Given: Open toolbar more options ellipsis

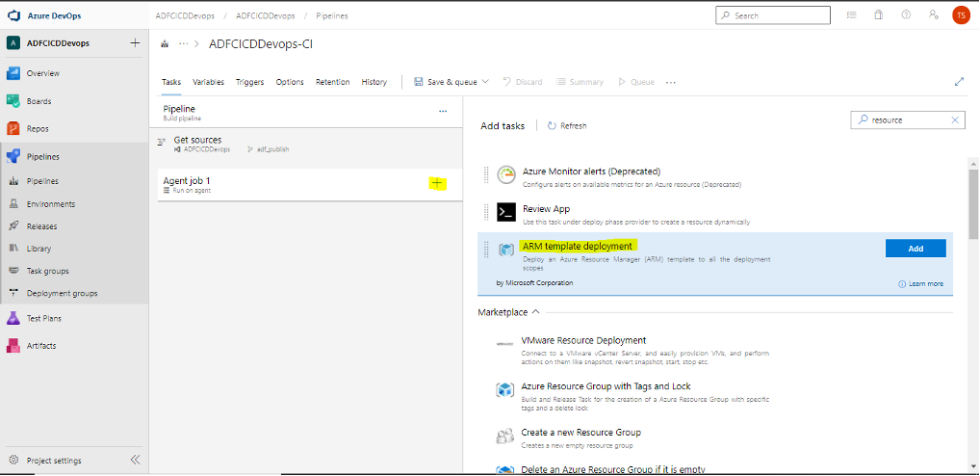Looking at the screenshot, I should (x=671, y=82).
